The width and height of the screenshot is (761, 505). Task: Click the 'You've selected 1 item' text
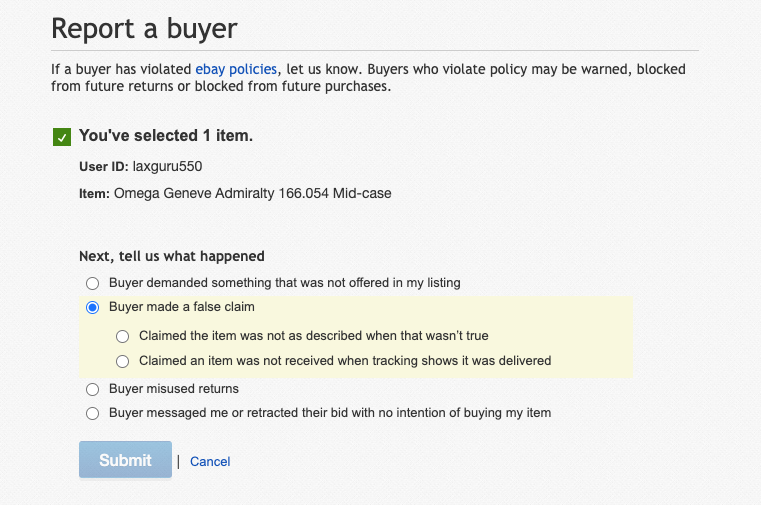[165, 136]
